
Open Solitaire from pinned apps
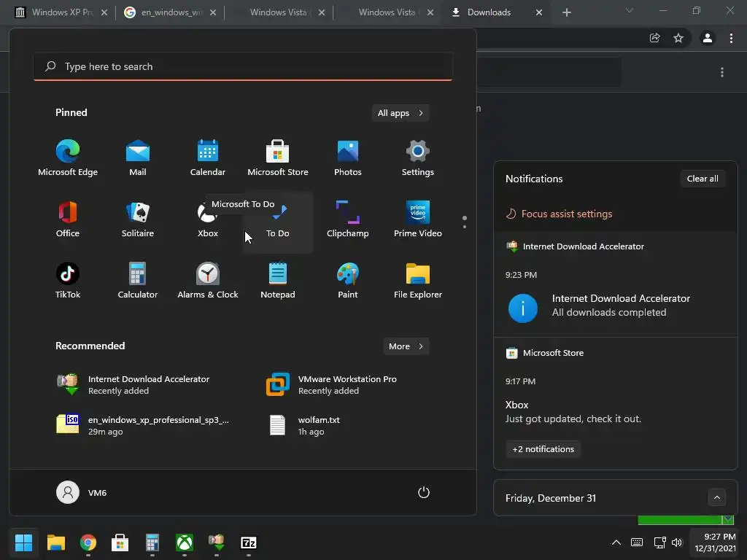tap(138, 219)
